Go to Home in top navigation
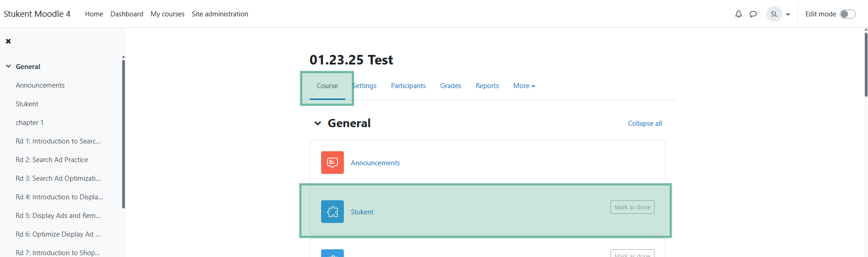 (94, 14)
